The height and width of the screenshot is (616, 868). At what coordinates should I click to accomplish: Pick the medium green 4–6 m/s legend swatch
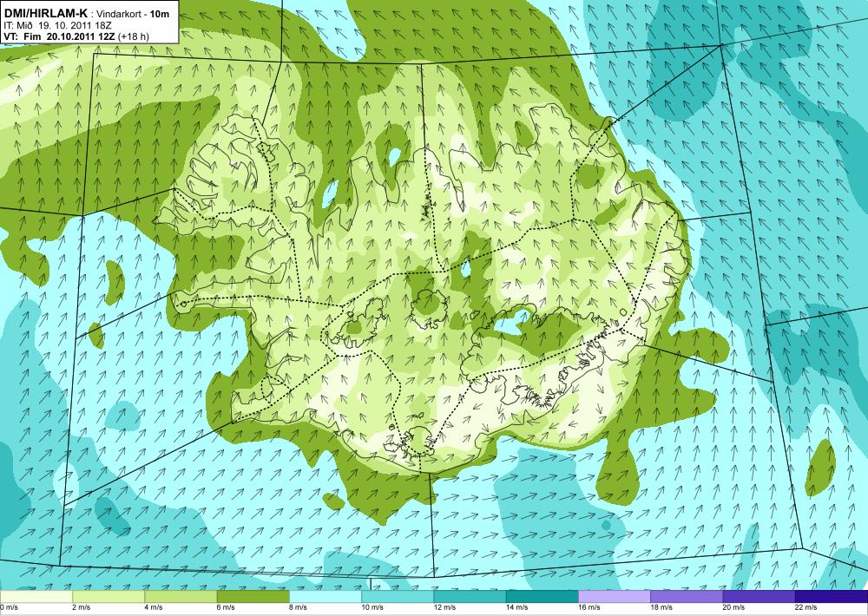(181, 597)
